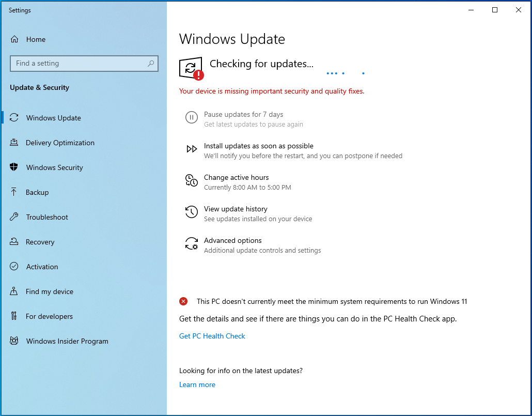Go to Settings Home
Image resolution: width=532 pixels, height=416 pixels.
[84, 39]
